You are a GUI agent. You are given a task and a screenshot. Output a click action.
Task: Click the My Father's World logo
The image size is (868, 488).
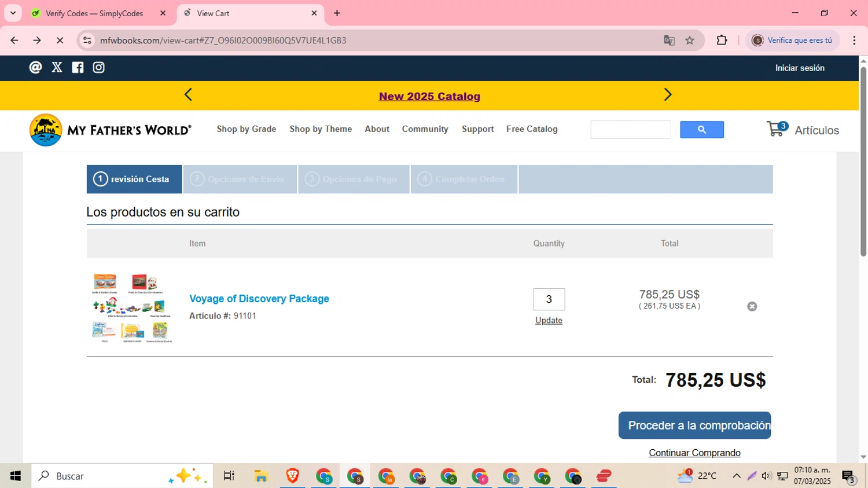pos(111,130)
